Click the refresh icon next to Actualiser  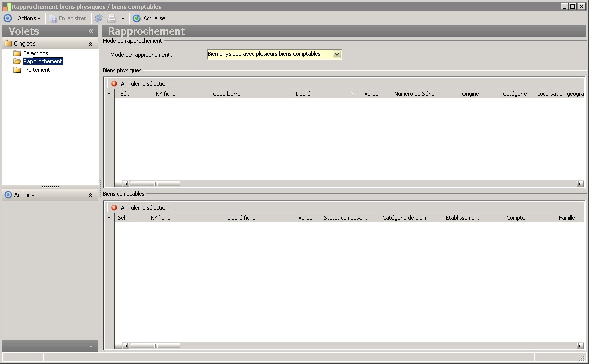(x=136, y=18)
